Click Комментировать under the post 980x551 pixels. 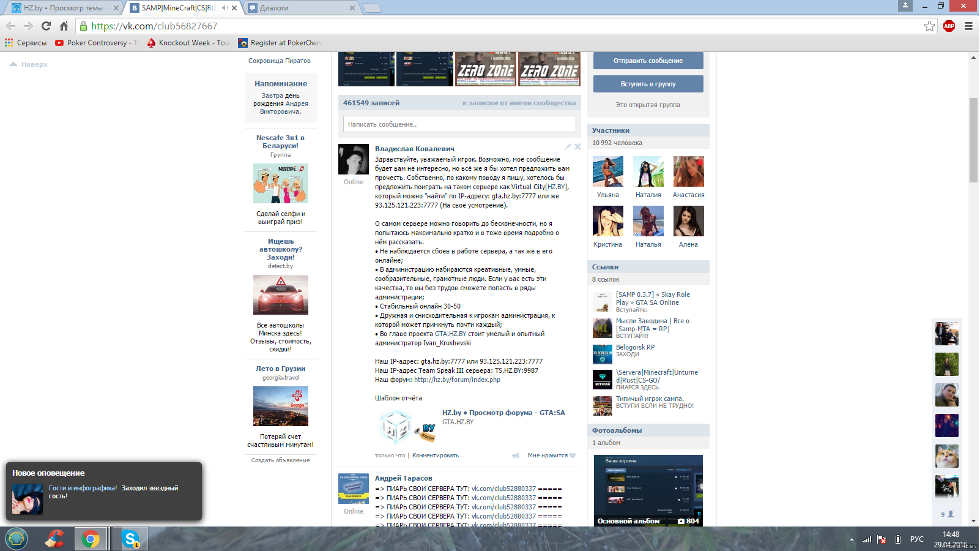pos(436,455)
